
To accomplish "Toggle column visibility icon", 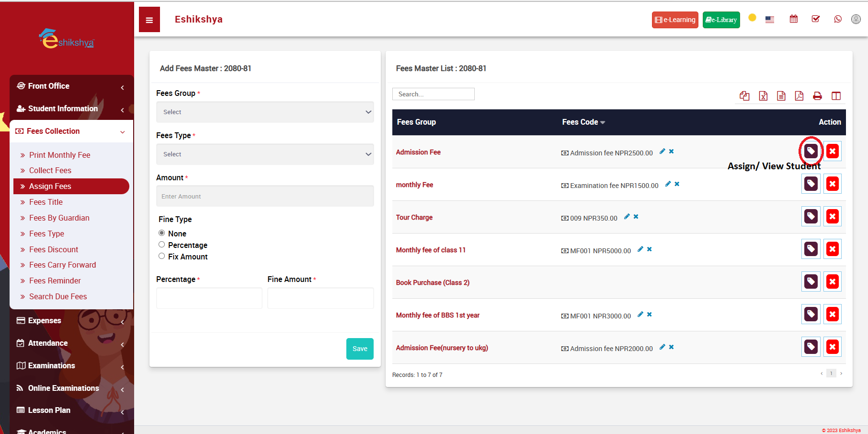I will (x=836, y=96).
